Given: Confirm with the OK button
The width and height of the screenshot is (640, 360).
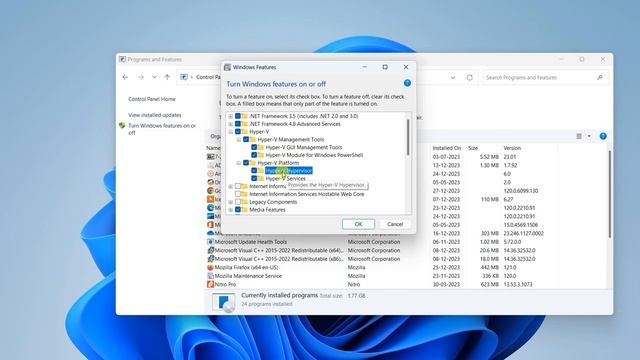Looking at the screenshot, I should (358, 224).
